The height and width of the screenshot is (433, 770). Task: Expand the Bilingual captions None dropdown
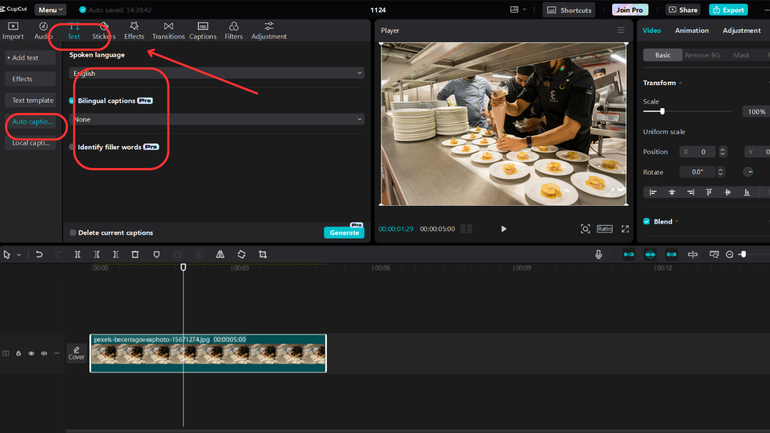coord(216,119)
